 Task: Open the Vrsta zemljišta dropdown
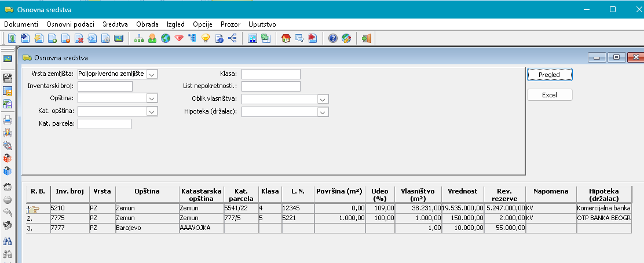point(152,74)
